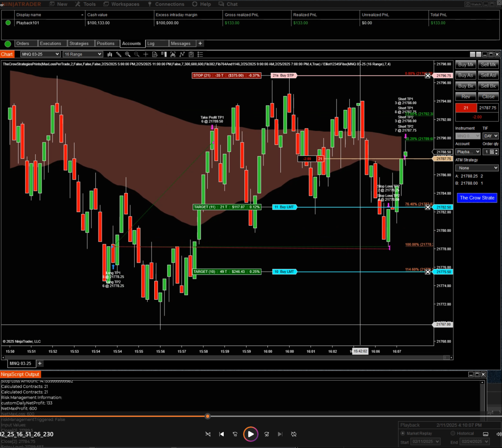This screenshot has height=448, width=502.
Task: Add a new tab beside Messages
Action: (x=200, y=44)
